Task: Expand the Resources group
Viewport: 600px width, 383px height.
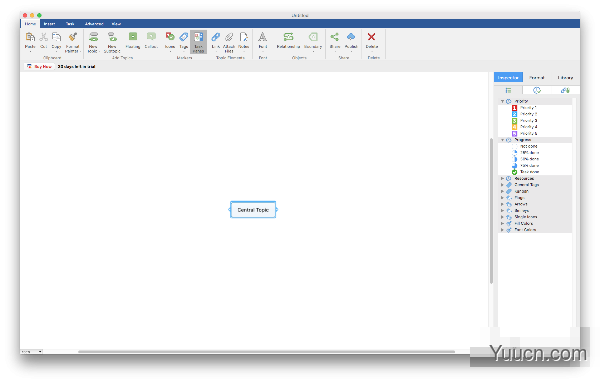Action: click(502, 179)
